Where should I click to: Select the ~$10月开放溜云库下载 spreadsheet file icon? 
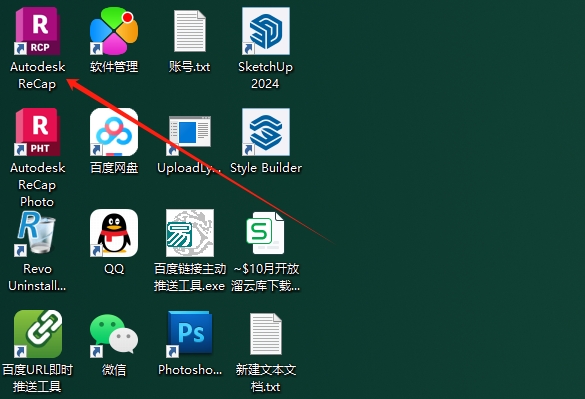point(266,233)
